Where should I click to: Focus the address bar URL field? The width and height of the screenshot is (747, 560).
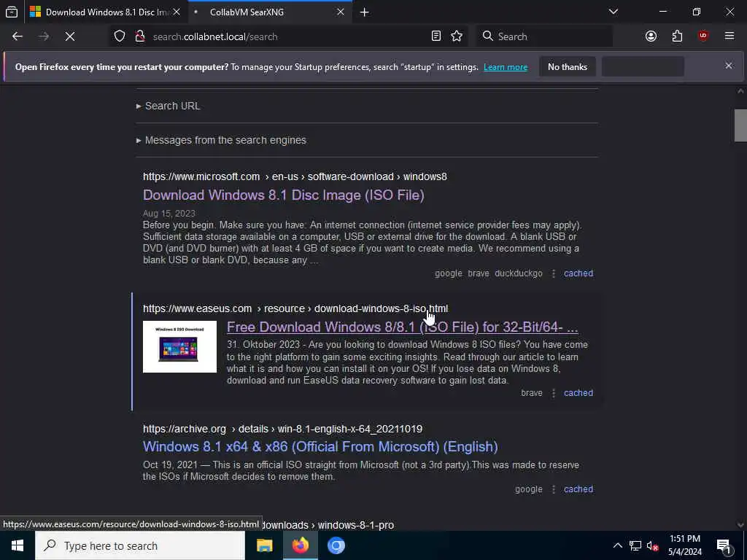coord(286,36)
